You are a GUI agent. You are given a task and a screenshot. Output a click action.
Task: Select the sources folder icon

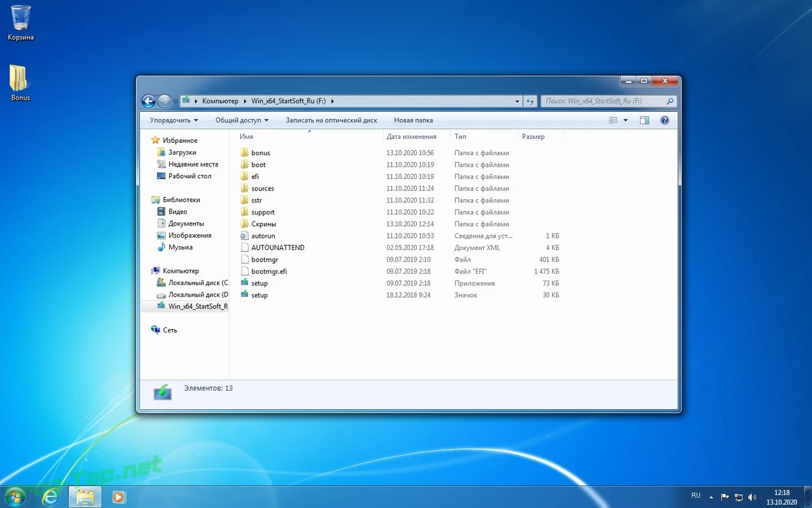click(245, 188)
